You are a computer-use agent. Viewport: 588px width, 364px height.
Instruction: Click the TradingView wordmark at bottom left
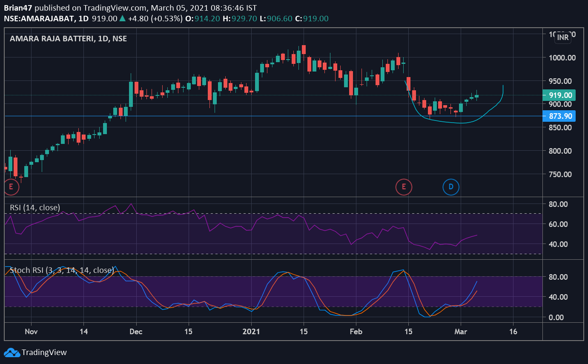44,352
